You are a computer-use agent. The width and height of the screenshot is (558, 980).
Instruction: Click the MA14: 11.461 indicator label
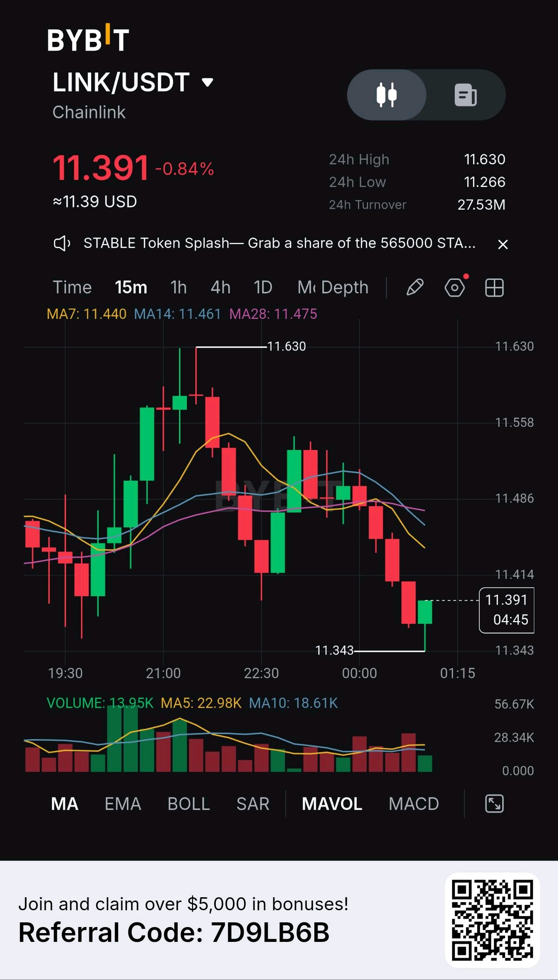(177, 314)
